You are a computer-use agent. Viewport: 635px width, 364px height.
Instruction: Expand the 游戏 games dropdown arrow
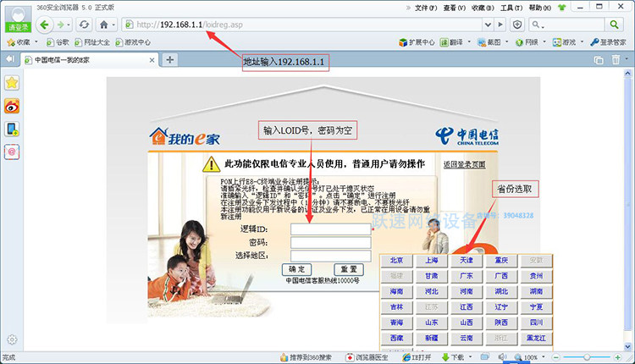point(582,41)
